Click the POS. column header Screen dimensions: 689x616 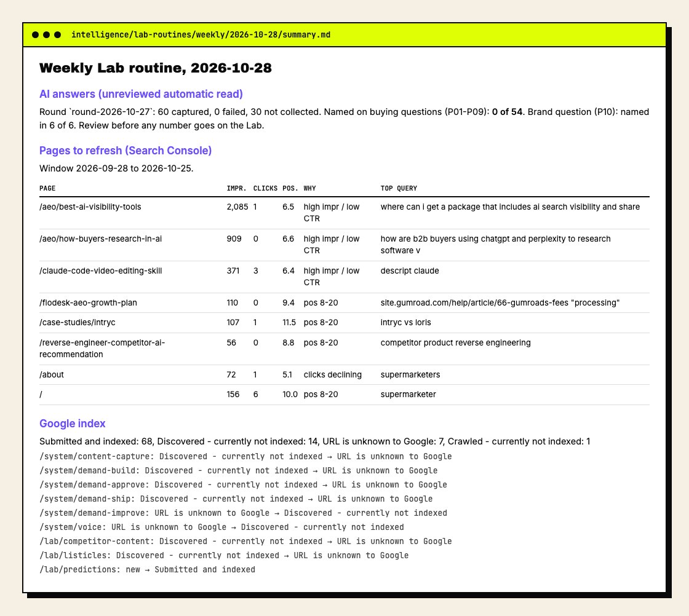click(x=290, y=188)
